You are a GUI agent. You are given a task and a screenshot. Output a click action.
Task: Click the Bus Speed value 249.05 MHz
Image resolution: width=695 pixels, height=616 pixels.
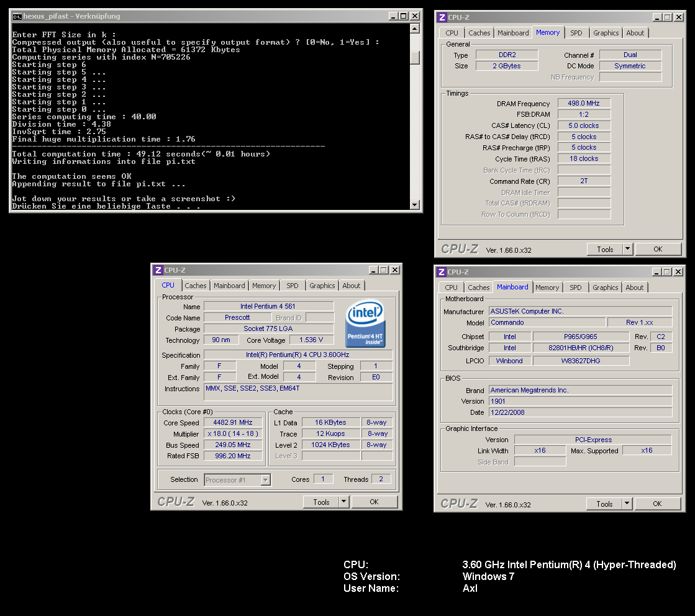click(x=233, y=445)
